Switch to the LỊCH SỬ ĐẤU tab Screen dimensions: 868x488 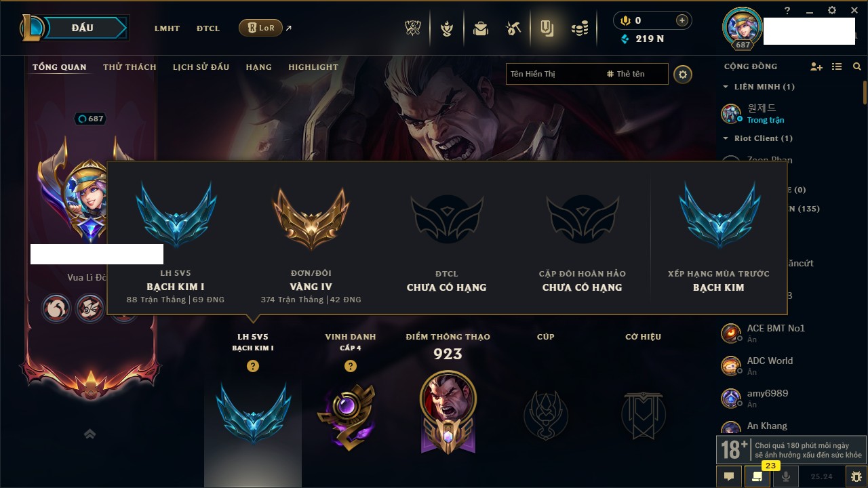pos(201,67)
